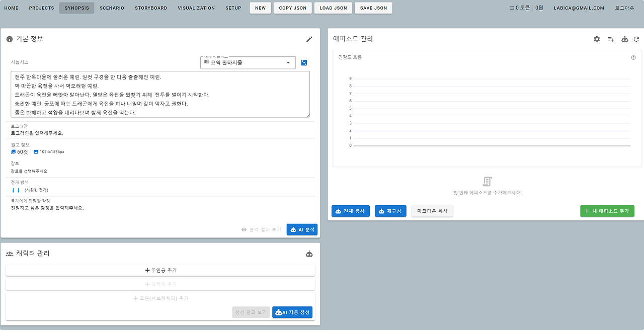Click the robot icon in 에피소드 관리 header

[x=625, y=39]
